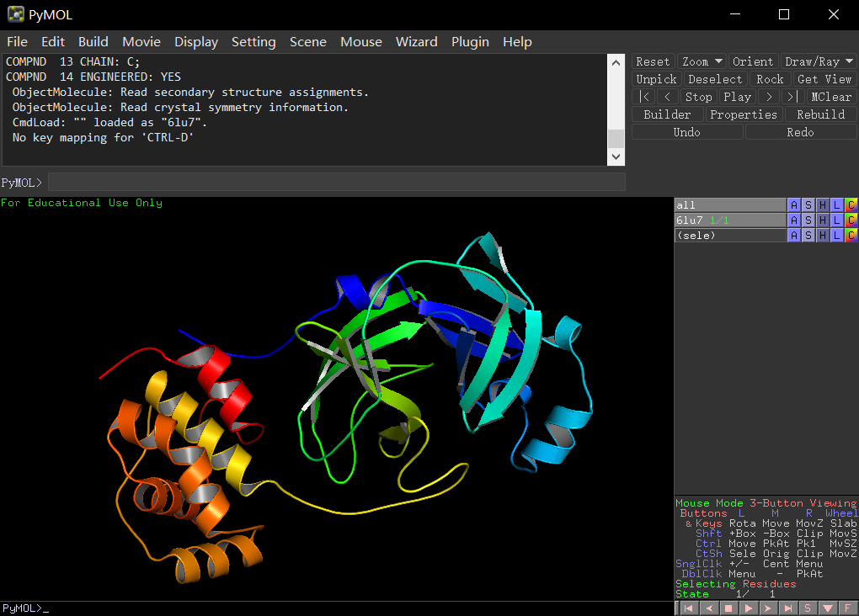
Task: Open the A actions menu for 6lu7
Action: 793,220
